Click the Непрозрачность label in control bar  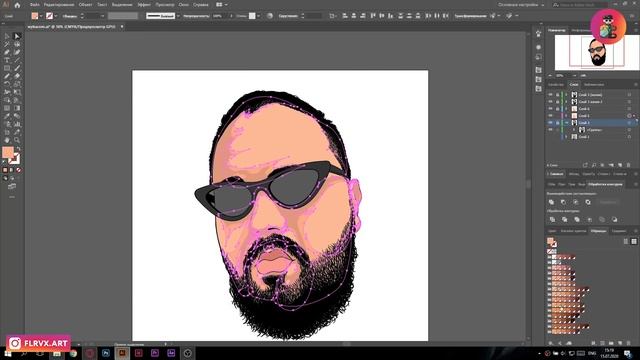tap(196, 16)
